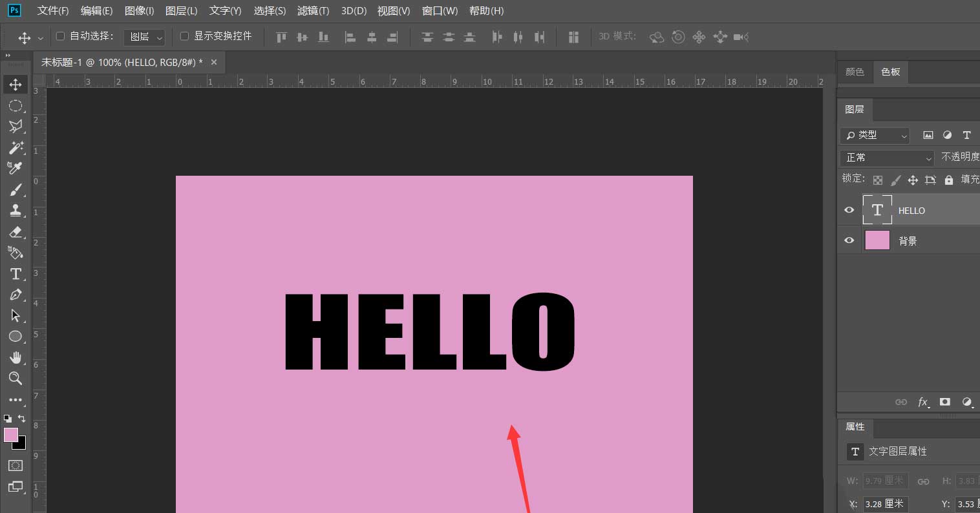Open the Move tool preset picker arrow
The image size is (980, 513).
[x=41, y=38]
